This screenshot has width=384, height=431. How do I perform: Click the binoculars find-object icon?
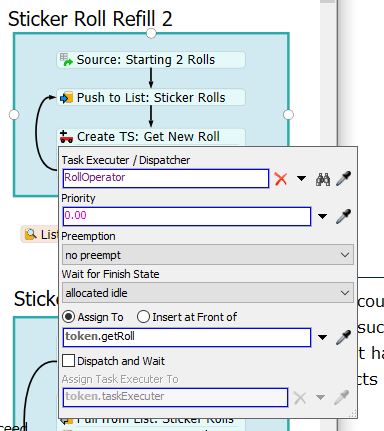click(323, 179)
